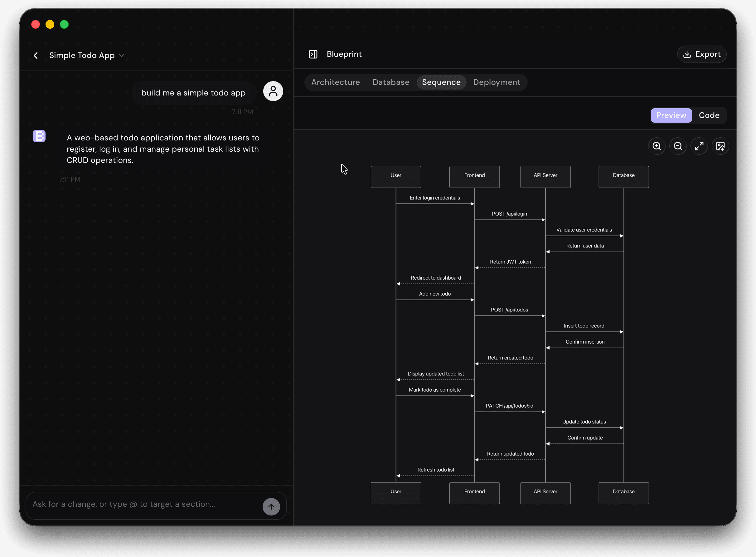Export the blueprint
756x557 pixels.
701,54
